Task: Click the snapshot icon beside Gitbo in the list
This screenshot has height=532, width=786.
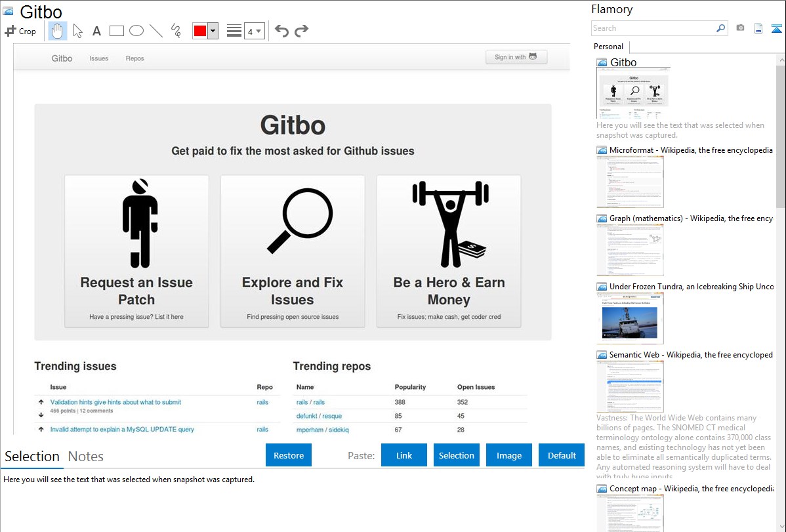Action: (x=602, y=63)
